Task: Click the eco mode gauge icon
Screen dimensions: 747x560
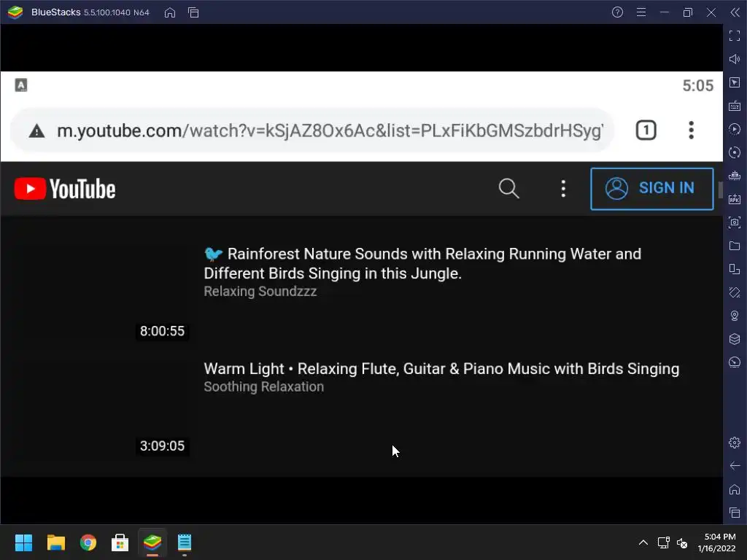Action: click(x=735, y=362)
